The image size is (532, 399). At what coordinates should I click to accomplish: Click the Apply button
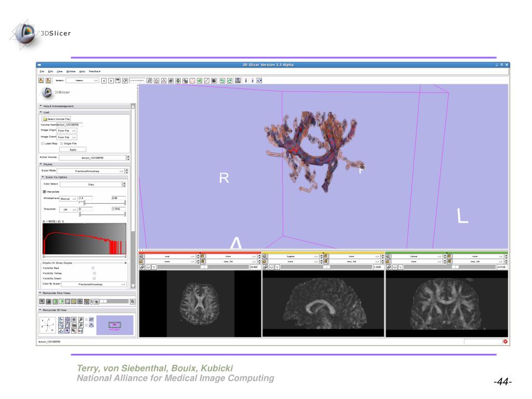[73, 150]
